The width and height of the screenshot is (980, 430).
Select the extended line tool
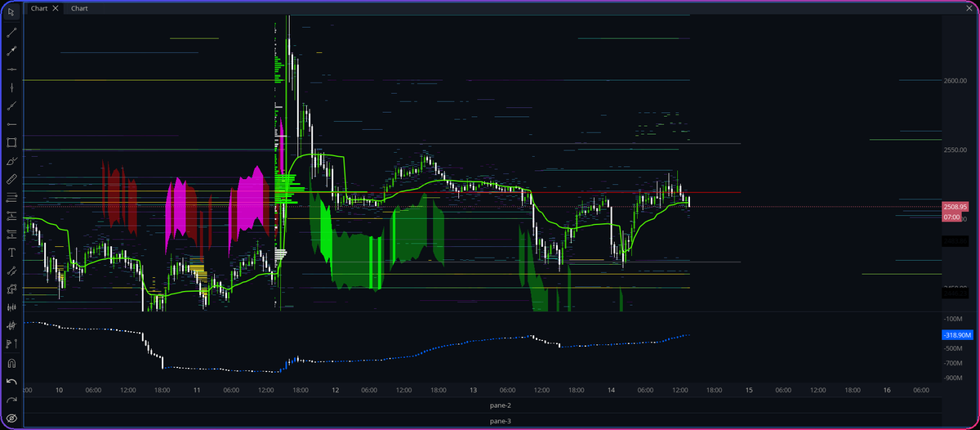(11, 105)
